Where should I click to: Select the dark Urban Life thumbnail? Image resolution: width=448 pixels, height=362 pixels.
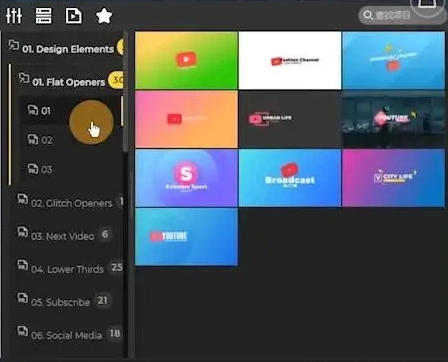pyautogui.click(x=290, y=119)
